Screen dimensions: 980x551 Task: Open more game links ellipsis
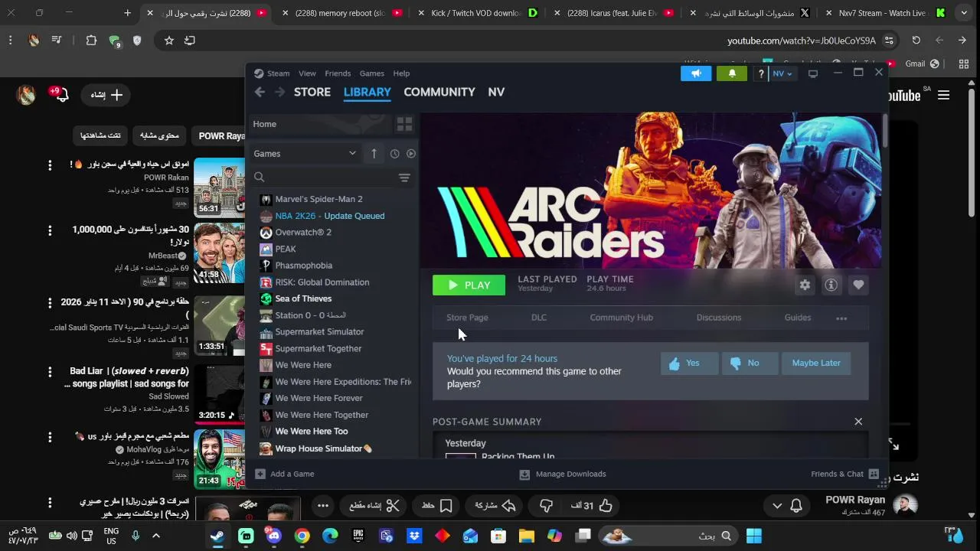pyautogui.click(x=841, y=318)
